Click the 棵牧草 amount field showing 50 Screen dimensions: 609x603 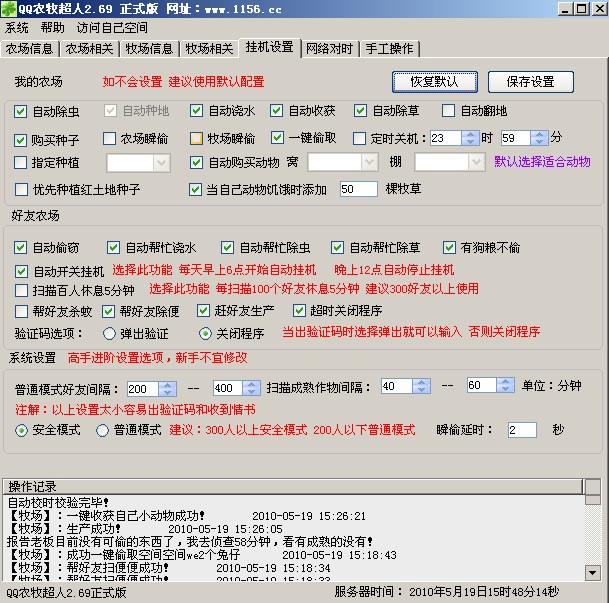coord(358,189)
